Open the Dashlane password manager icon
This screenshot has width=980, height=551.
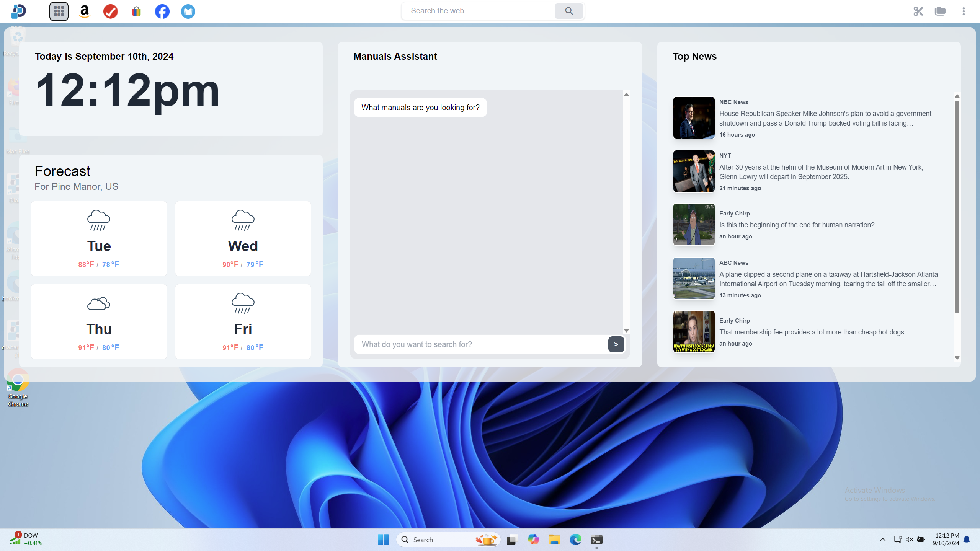[x=19, y=11]
